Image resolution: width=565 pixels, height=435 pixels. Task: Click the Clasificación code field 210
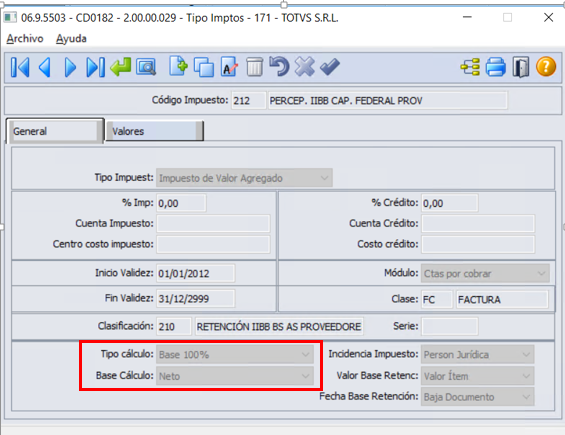pyautogui.click(x=174, y=327)
